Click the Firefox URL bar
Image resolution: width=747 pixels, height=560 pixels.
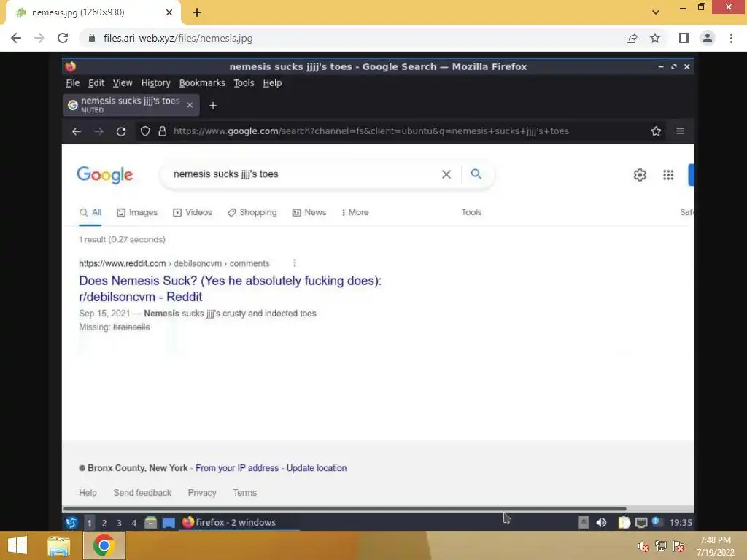click(x=371, y=131)
